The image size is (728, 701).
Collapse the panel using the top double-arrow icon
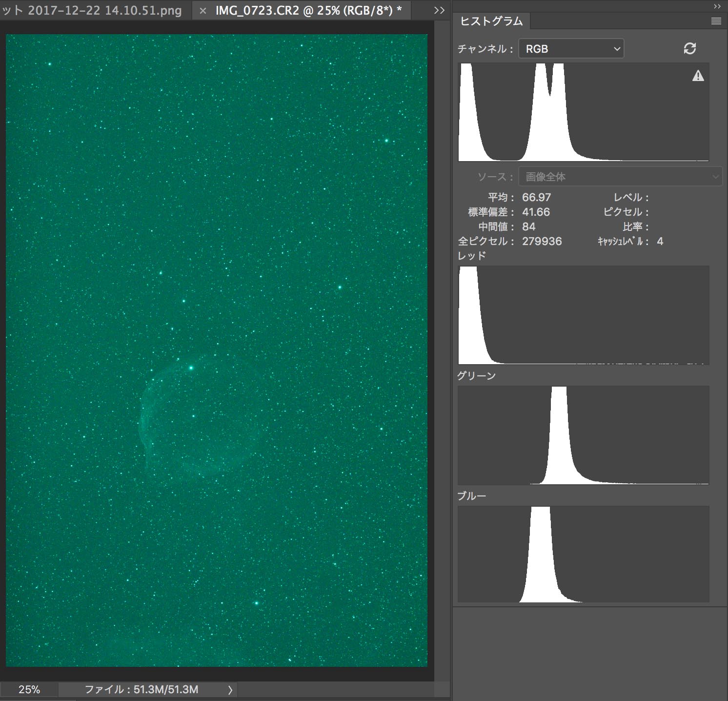point(716,6)
